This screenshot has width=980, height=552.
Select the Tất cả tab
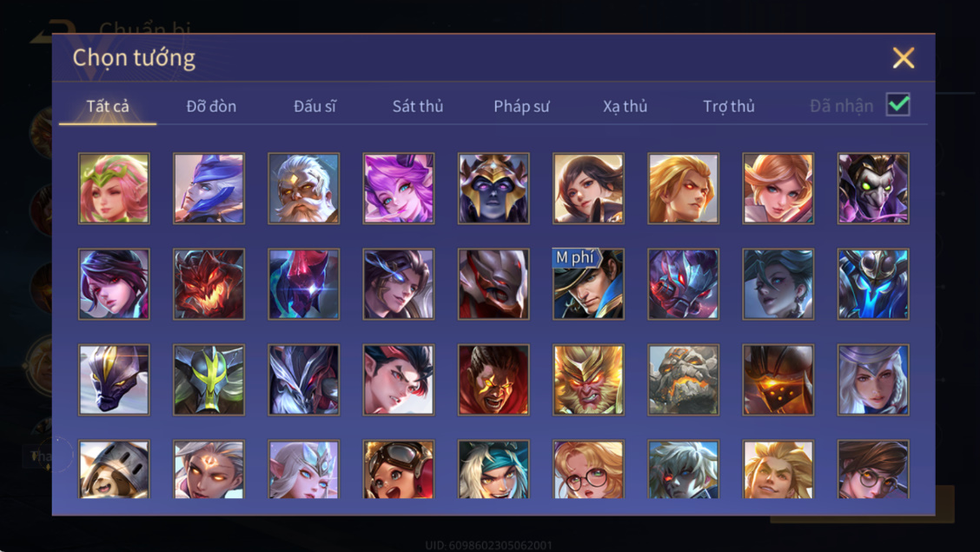click(108, 106)
